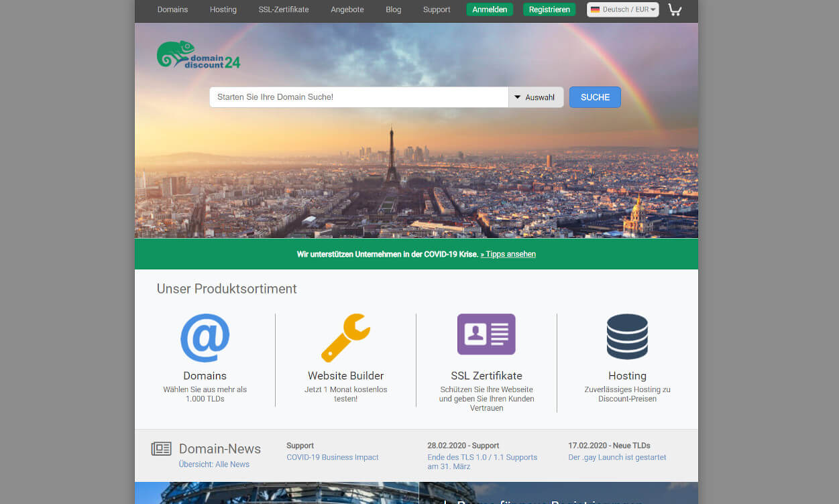This screenshot has width=839, height=504.
Task: Open Ende des TLS 1.0 / 1.1 Supports link
Action: [x=482, y=462]
